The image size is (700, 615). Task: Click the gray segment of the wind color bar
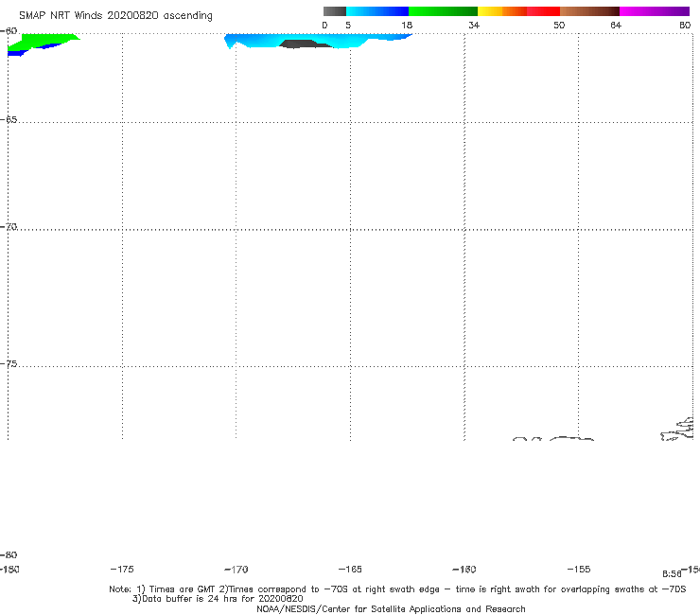pos(334,11)
